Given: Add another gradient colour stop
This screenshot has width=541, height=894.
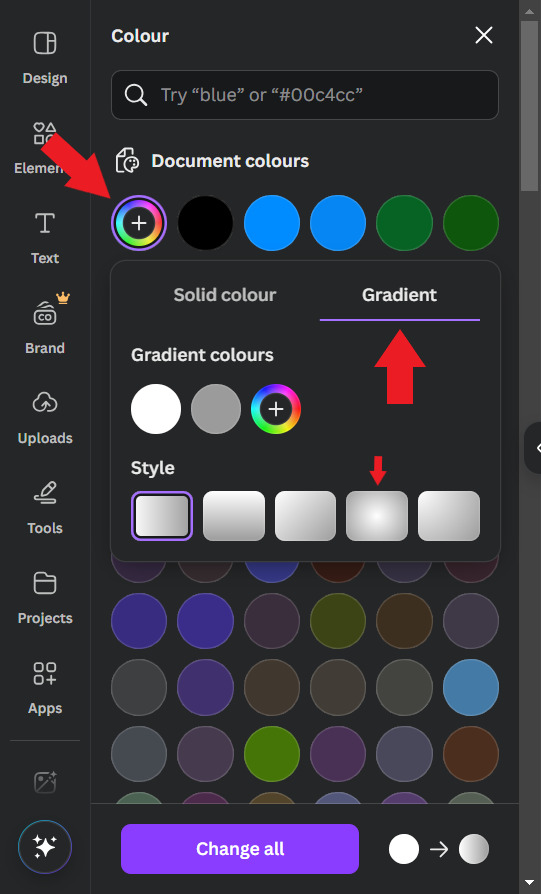Looking at the screenshot, I should [x=276, y=409].
